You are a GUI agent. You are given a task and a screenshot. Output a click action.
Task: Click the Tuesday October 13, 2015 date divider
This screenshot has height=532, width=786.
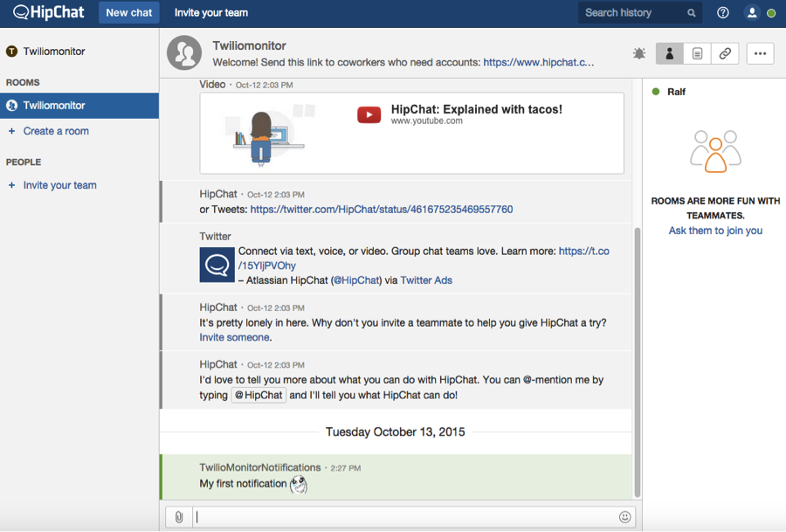click(x=395, y=432)
